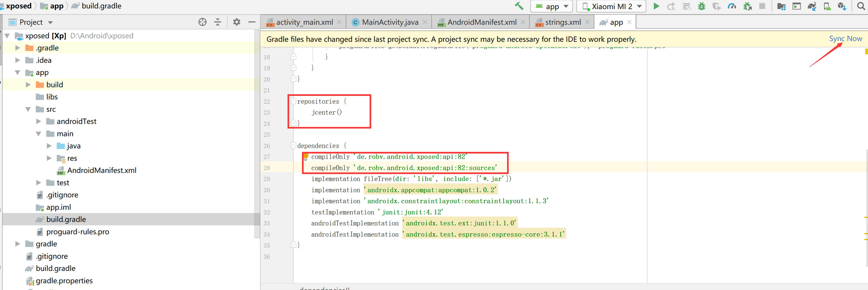Viewport: 868px width, 290px height.
Task: Click the project panel settings gear
Action: [x=237, y=22]
